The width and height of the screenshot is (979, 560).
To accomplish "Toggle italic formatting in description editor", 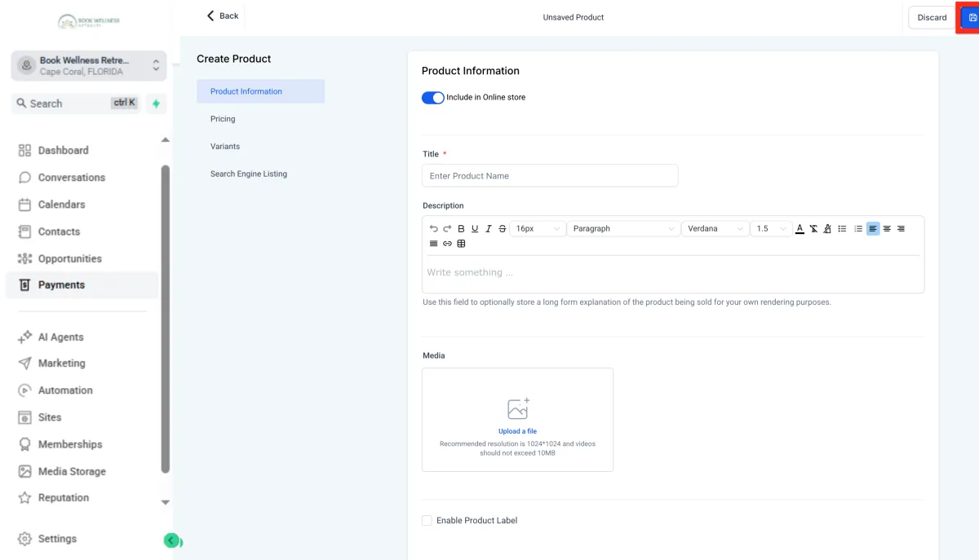I will point(489,229).
